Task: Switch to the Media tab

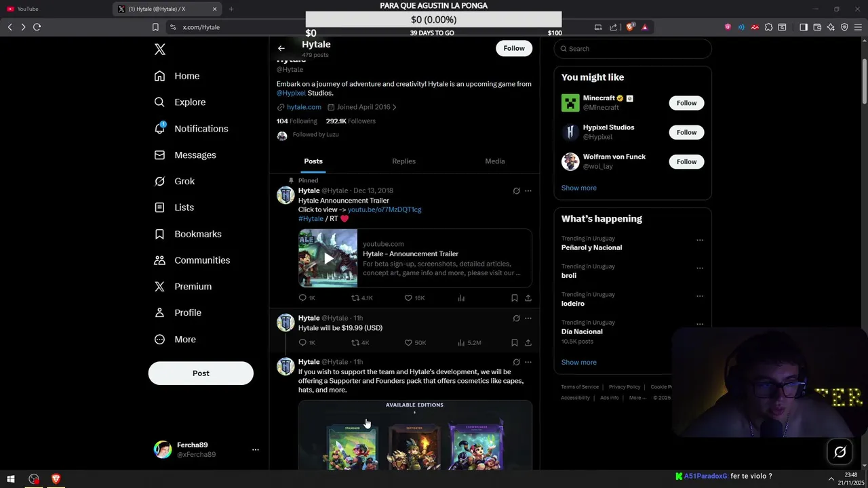Action: pos(494,161)
